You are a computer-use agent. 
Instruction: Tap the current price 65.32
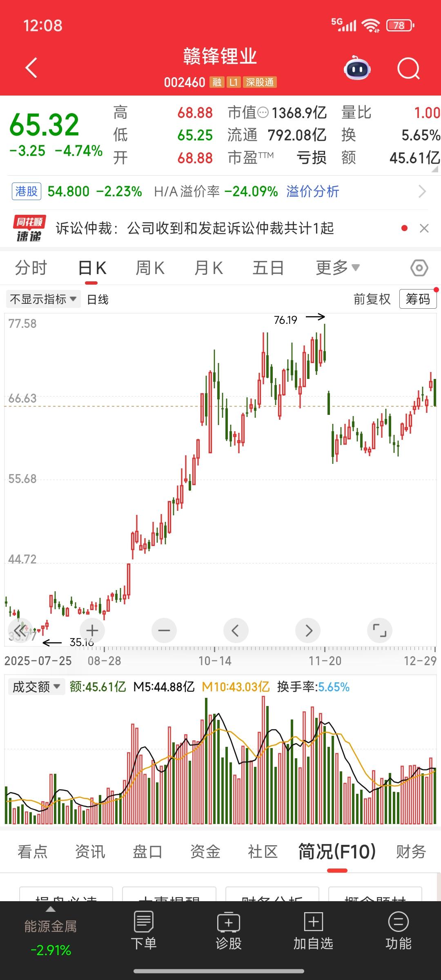(x=44, y=125)
